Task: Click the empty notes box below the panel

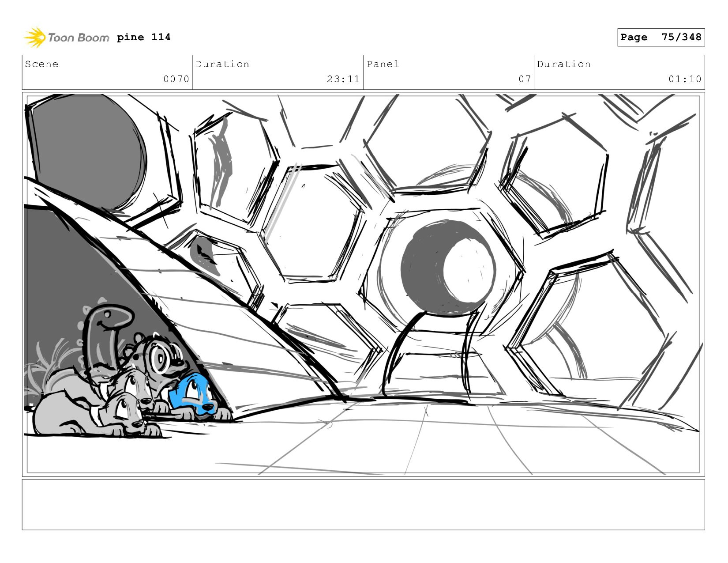Action: [x=363, y=504]
